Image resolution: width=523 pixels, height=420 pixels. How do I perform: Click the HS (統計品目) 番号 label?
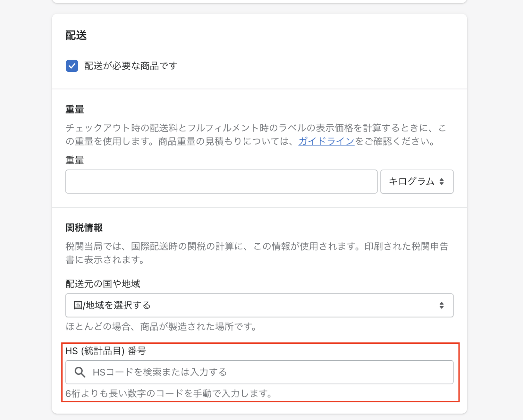(106, 351)
